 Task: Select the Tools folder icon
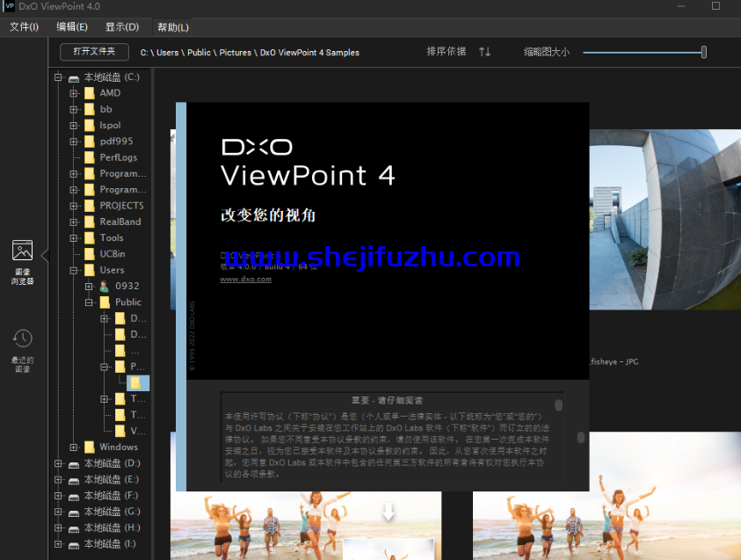click(90, 237)
